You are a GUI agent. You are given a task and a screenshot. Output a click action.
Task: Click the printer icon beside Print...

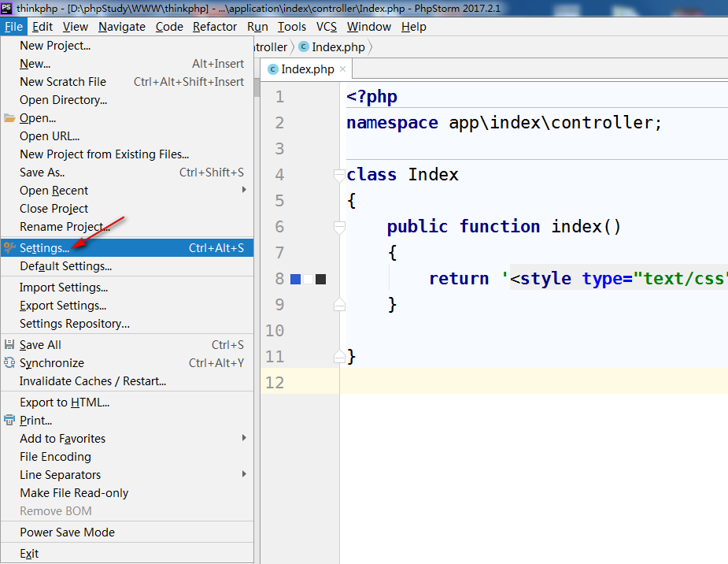[9, 420]
